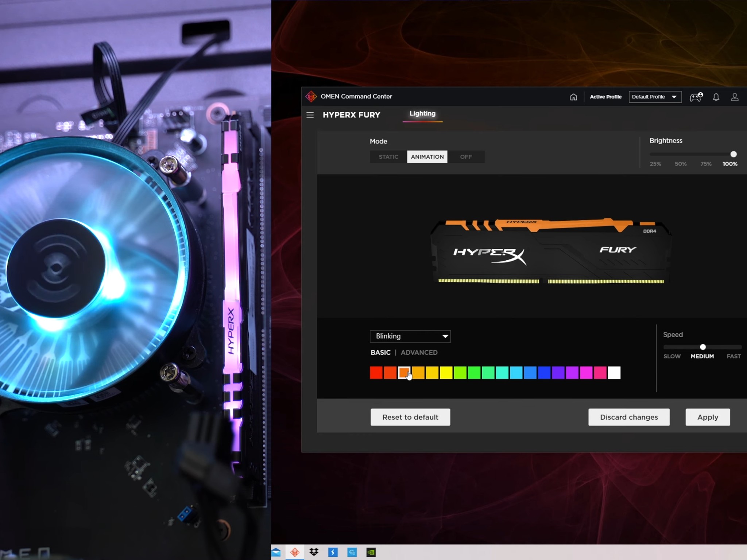The height and width of the screenshot is (560, 747).
Task: Click the notifications bell icon
Action: pos(716,97)
